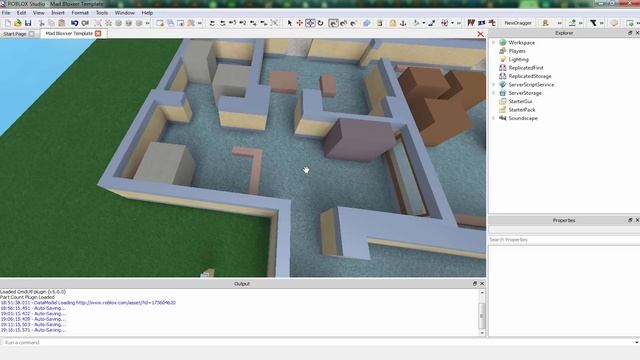The height and width of the screenshot is (360, 640).
Task: Click the red flag plugin icon
Action: pos(471,23)
